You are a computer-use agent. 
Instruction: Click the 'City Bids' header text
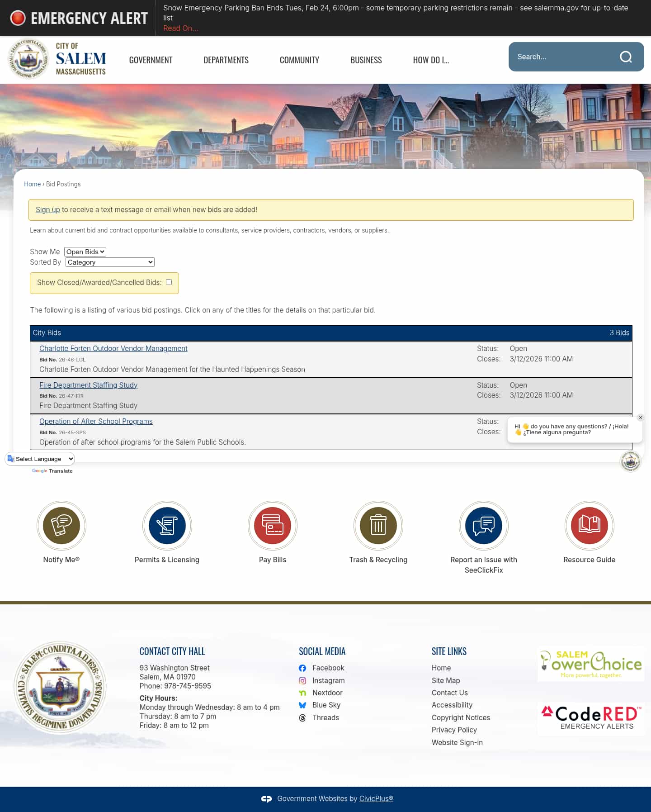point(47,333)
